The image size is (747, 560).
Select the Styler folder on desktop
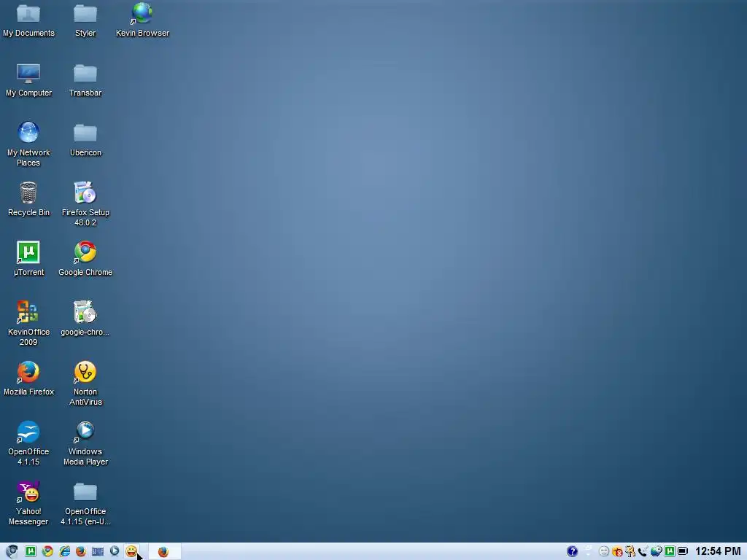point(85,20)
